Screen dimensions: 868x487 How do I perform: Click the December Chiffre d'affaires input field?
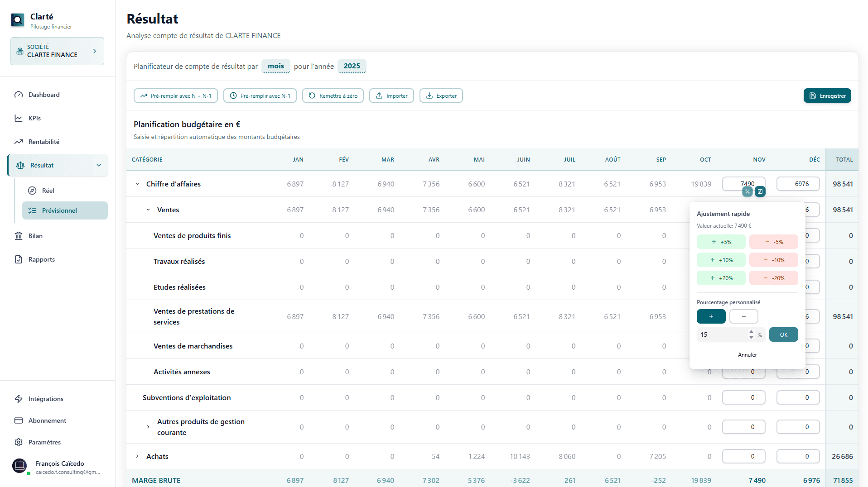[x=798, y=184]
